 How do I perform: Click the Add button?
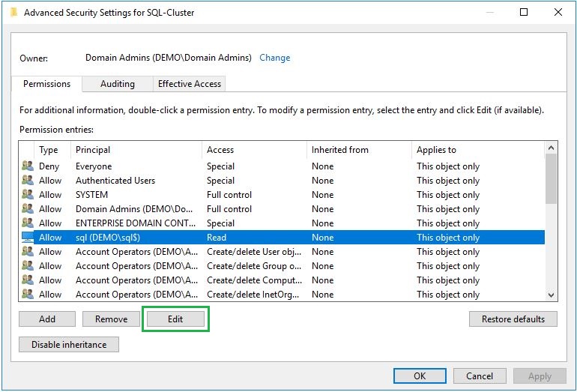point(47,319)
